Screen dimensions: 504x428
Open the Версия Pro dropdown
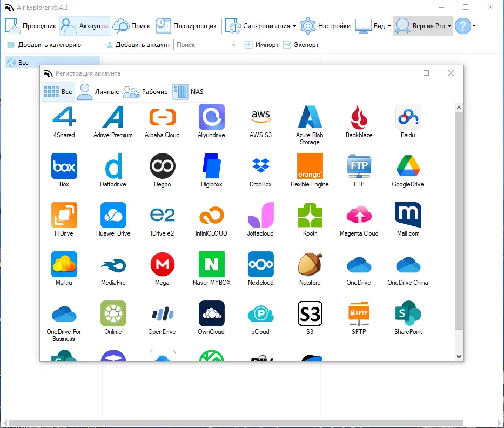(x=448, y=25)
